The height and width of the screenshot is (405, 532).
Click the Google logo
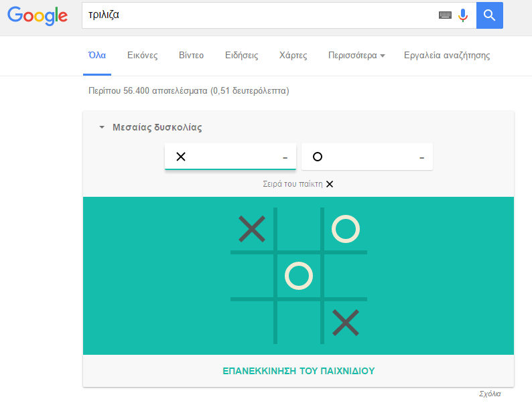pos(38,16)
